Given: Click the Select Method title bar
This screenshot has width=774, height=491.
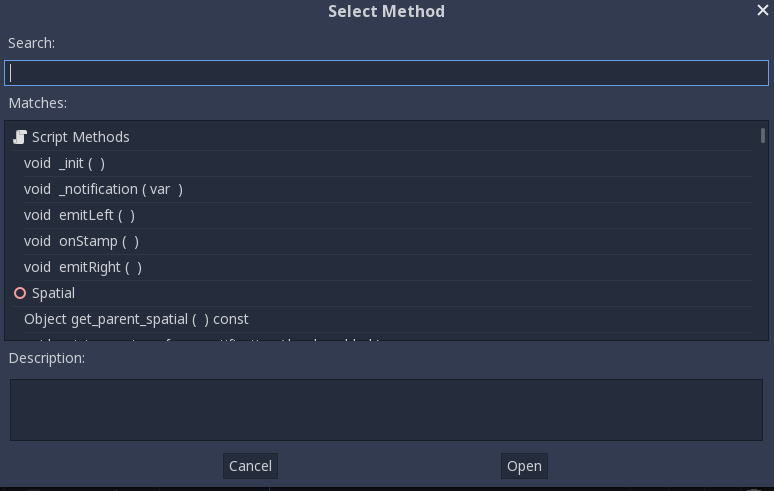Looking at the screenshot, I should [387, 11].
